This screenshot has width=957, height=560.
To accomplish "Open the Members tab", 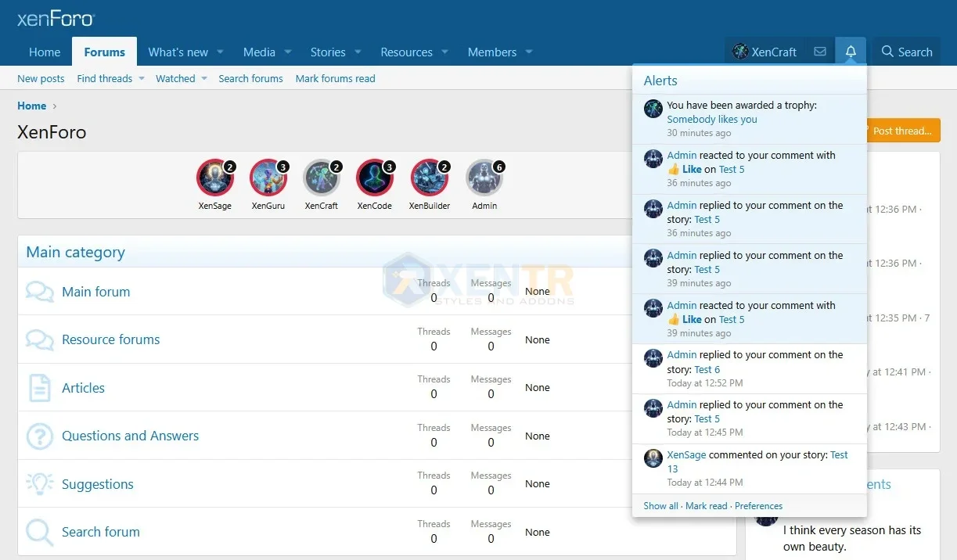I will (x=492, y=52).
